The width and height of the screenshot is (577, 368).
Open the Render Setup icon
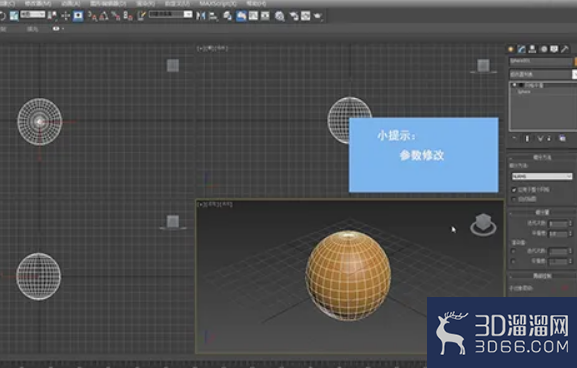pos(294,16)
